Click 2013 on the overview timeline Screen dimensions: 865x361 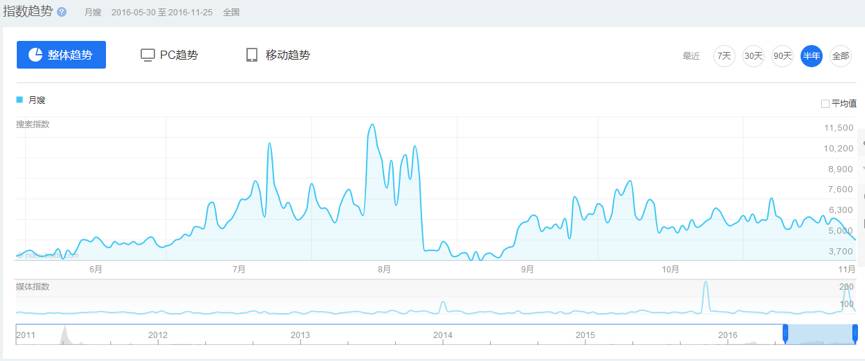[x=300, y=335]
